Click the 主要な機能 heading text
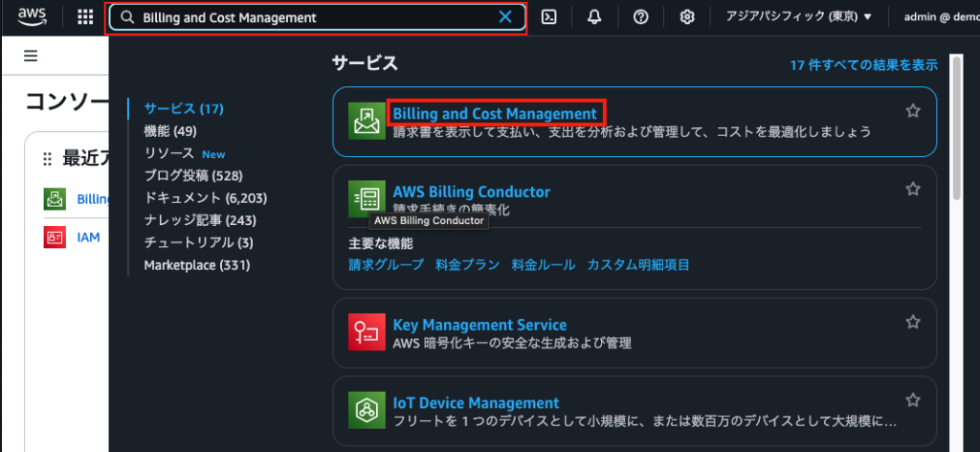This screenshot has height=452, width=980. click(x=381, y=243)
